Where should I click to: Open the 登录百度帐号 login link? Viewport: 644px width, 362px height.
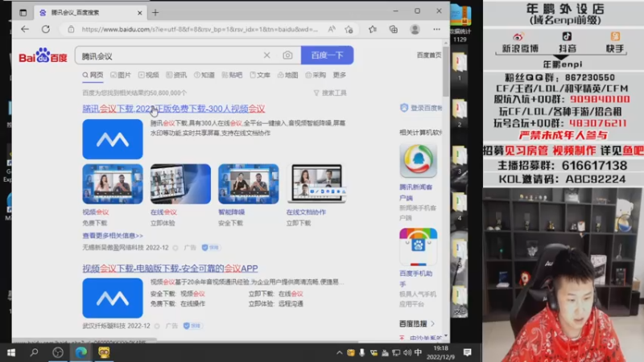click(421, 108)
